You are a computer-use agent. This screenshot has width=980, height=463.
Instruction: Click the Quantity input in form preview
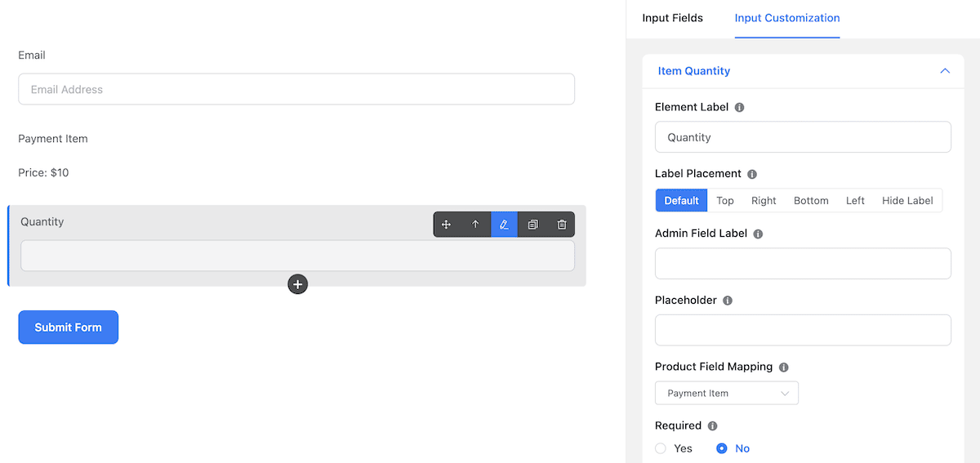[x=297, y=256]
